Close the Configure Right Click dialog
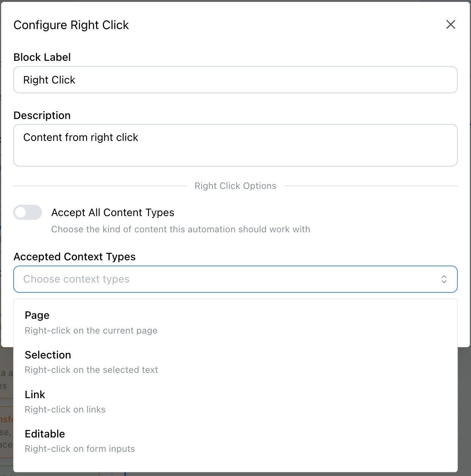Screen dimensions: 471x476 (x=451, y=25)
